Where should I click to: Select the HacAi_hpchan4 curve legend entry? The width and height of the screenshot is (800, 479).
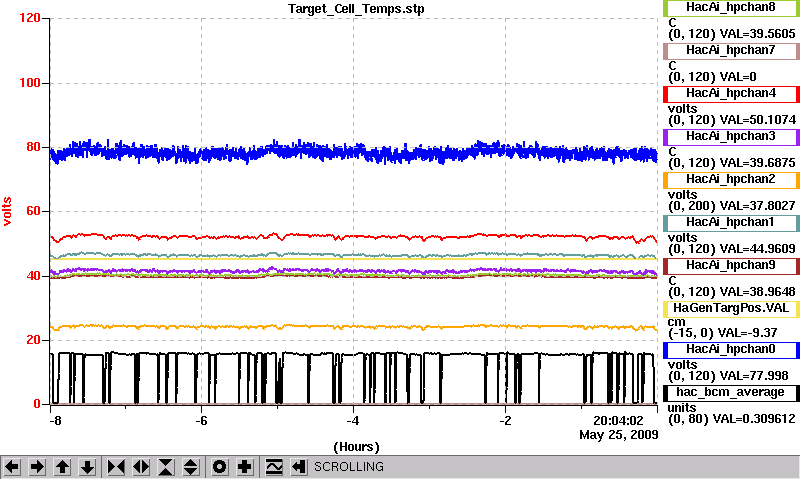[731, 93]
